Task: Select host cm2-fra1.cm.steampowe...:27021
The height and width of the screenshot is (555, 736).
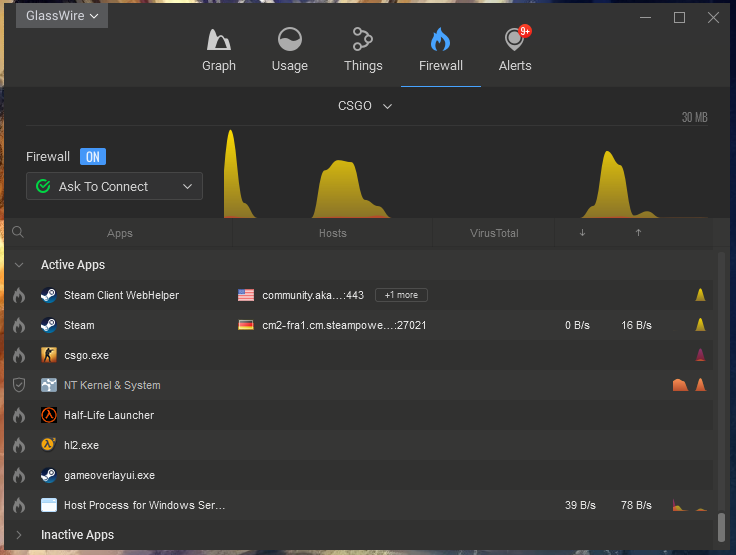Action: click(344, 325)
